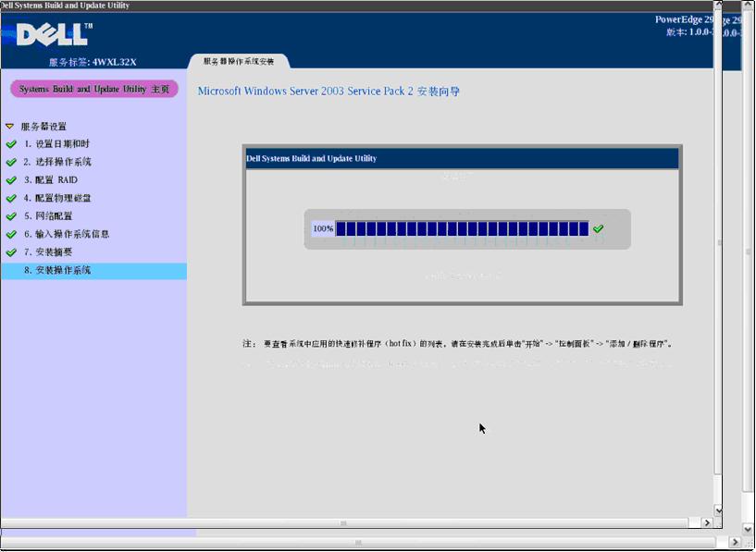756x552 pixels.
Task: Collapse the 服务器设置 section arrow
Action: [x=9, y=126]
